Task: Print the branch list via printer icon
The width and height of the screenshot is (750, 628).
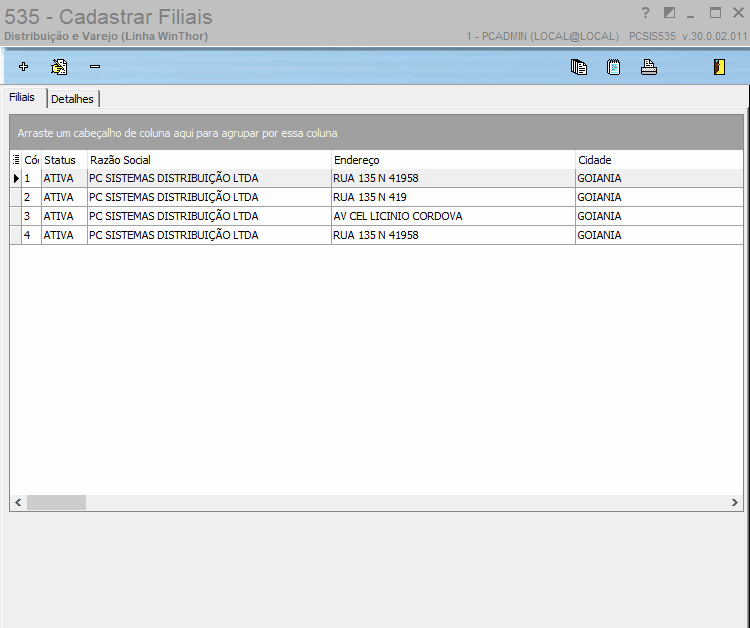Action: [x=649, y=67]
